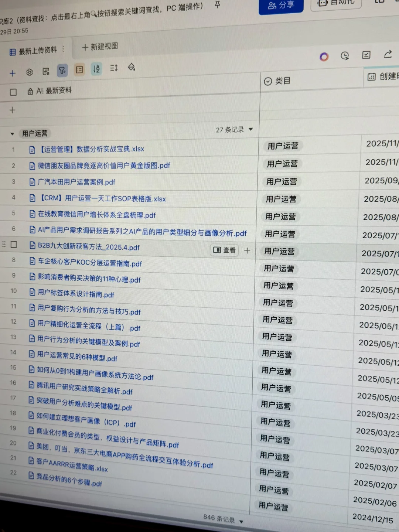Click the plus icon beside 查看 button

pyautogui.click(x=247, y=250)
